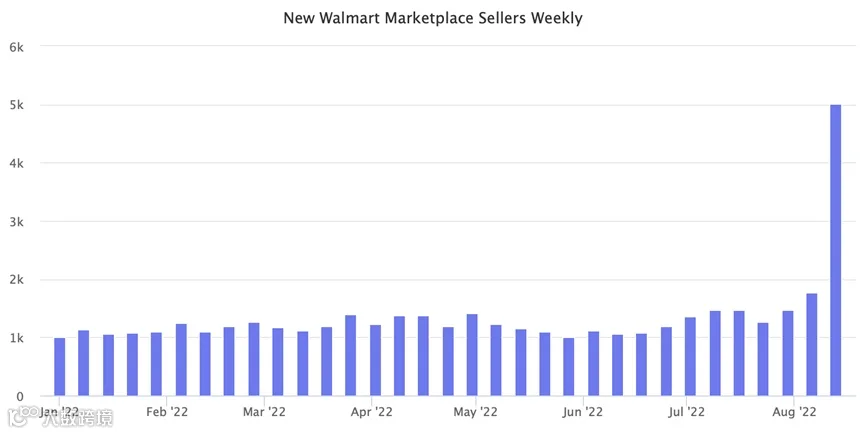Click the 3k y-axis label
Viewport: 865px width, 434px height.
[x=17, y=222]
